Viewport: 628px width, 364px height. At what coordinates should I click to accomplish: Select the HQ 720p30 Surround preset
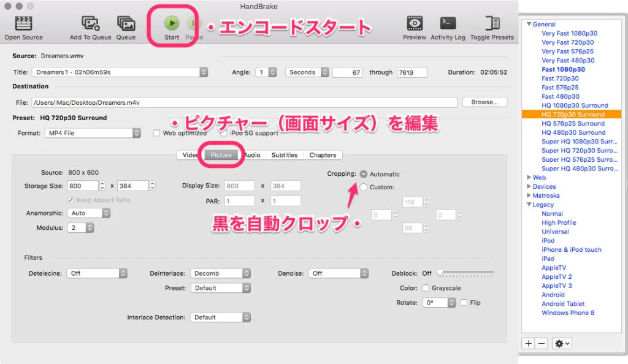(x=573, y=115)
